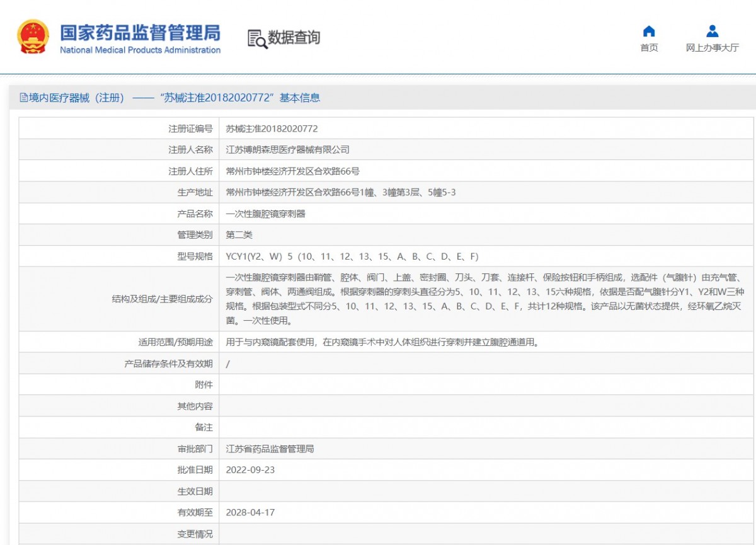
Task: Click the registrant address 合欢路66号 value
Action: [x=292, y=171]
